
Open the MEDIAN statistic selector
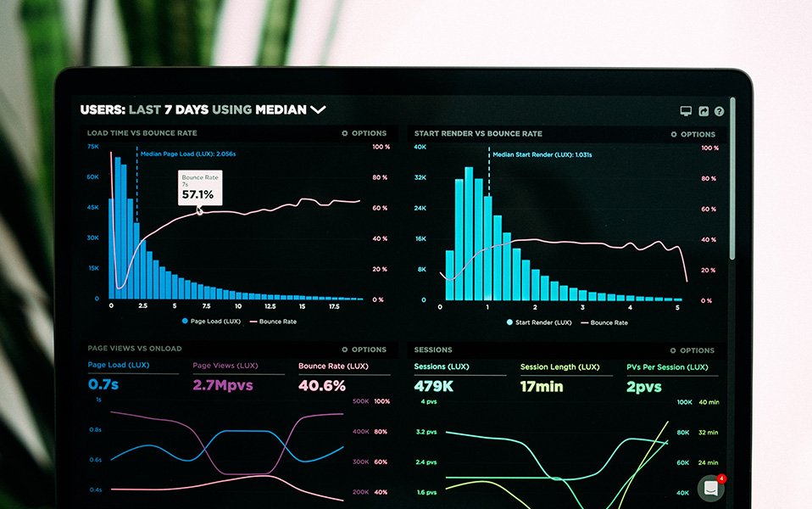281,109
